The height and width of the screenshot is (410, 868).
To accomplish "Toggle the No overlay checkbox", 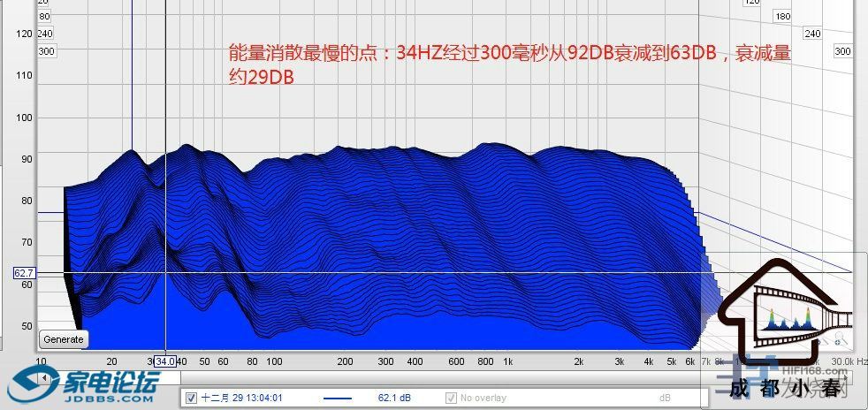I will tap(452, 399).
